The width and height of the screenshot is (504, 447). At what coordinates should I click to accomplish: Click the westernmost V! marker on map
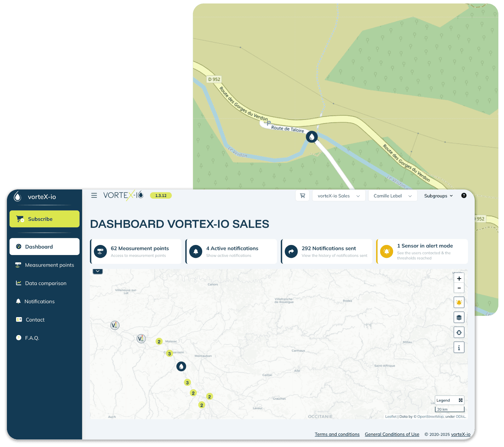coord(115,325)
